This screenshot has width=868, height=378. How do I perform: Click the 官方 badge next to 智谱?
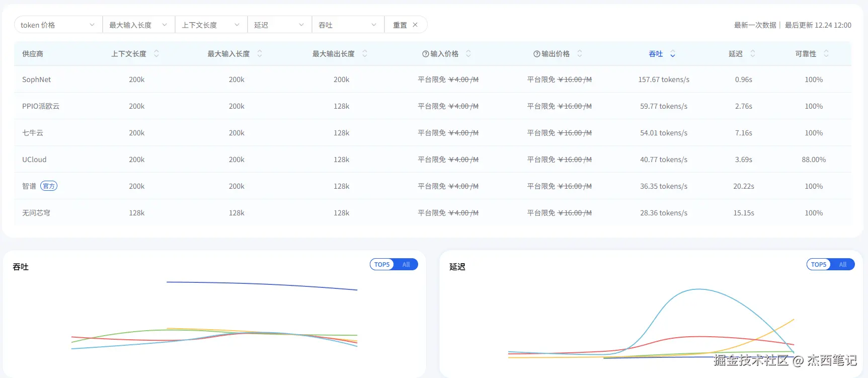[x=49, y=186]
